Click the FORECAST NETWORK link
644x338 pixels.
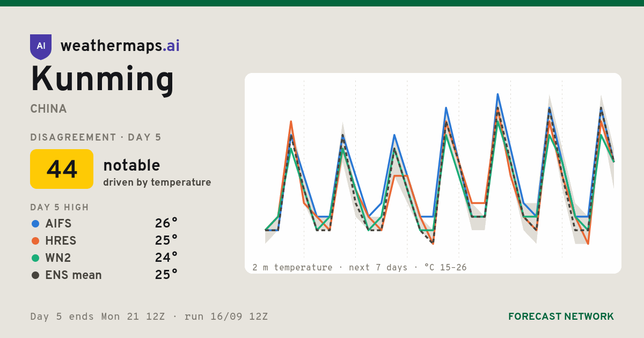[x=561, y=317]
